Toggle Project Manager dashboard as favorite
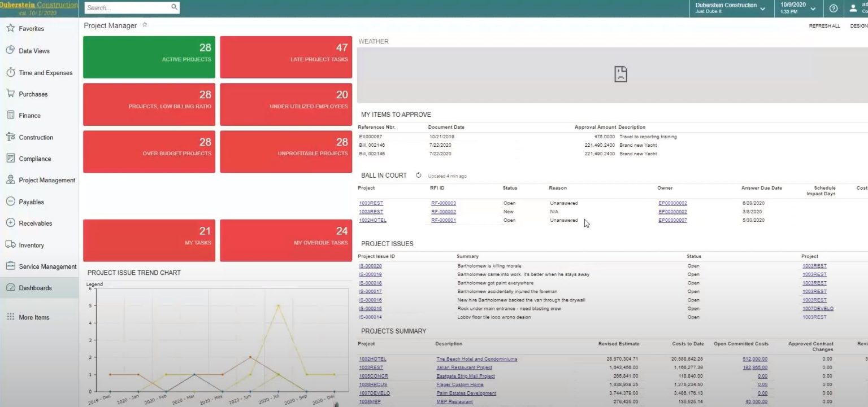The image size is (868, 407). tap(144, 24)
